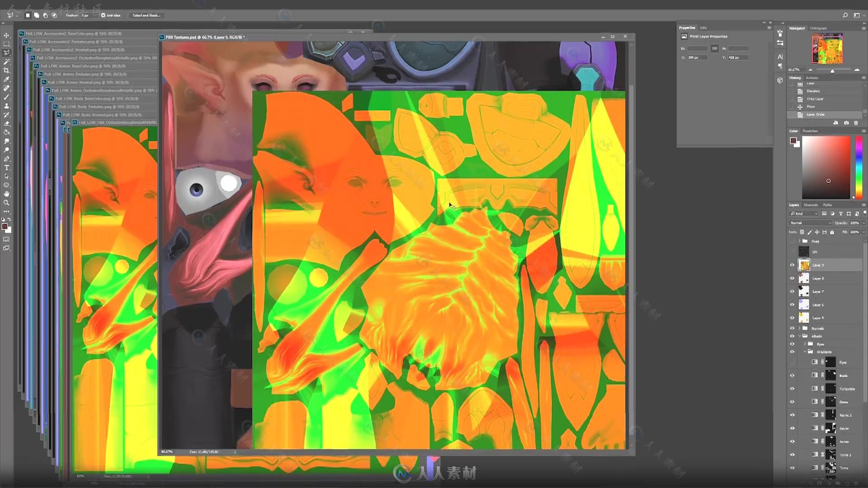
Task: Hide Layer 9 visibility eye
Action: tap(792, 265)
